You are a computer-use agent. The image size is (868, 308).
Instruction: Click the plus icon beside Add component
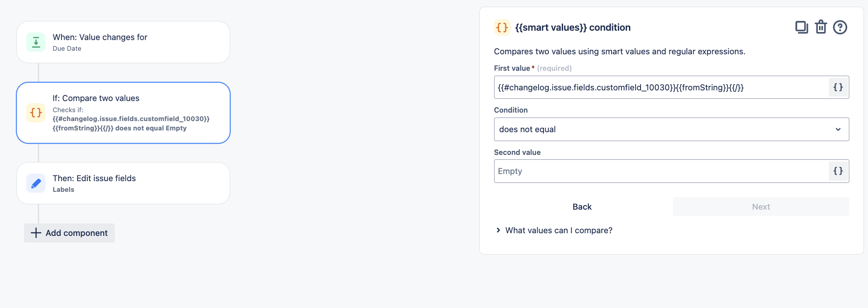click(36, 233)
